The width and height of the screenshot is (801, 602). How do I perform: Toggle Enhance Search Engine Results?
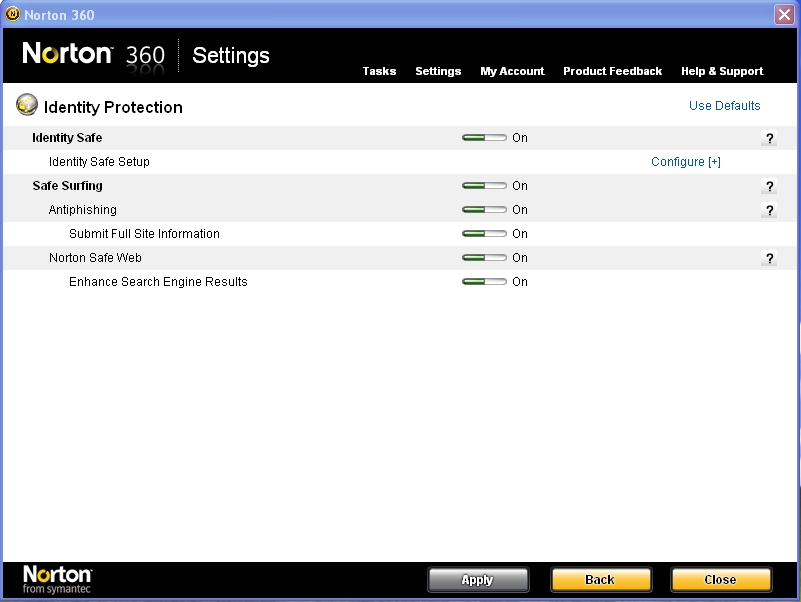484,282
